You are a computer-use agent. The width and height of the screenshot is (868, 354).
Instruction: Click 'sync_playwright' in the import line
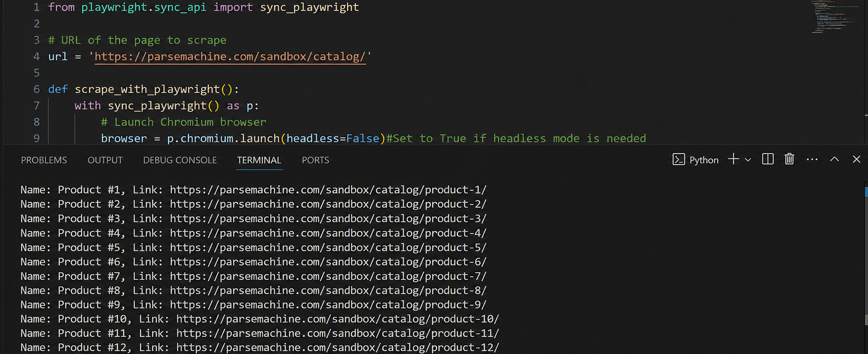click(309, 8)
